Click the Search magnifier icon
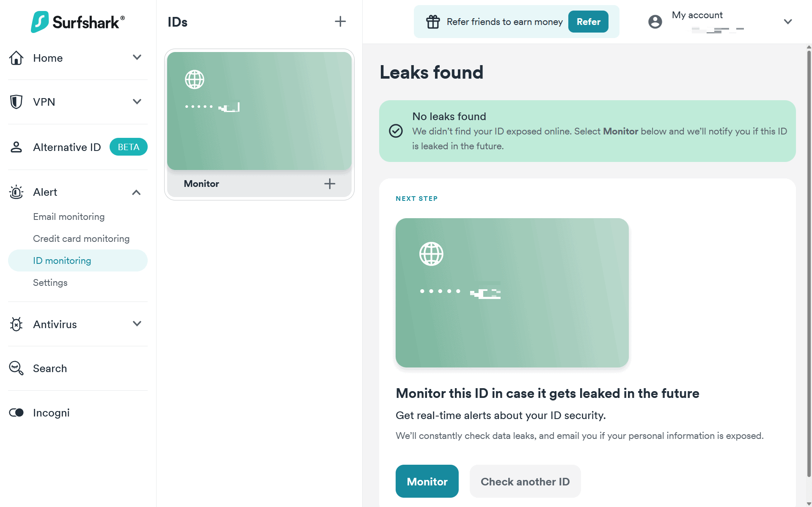Viewport: 812px width, 507px height. tap(16, 368)
